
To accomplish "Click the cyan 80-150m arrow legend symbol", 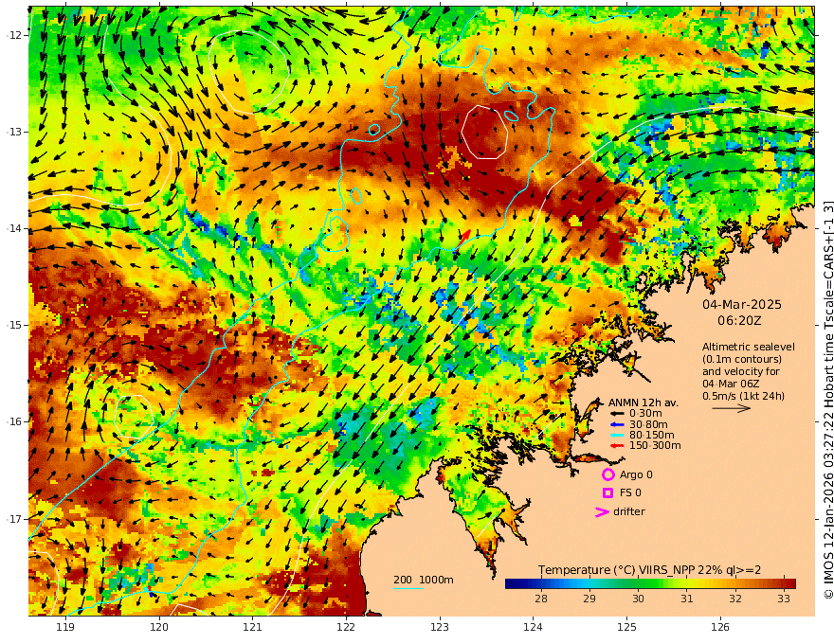I will [616, 436].
